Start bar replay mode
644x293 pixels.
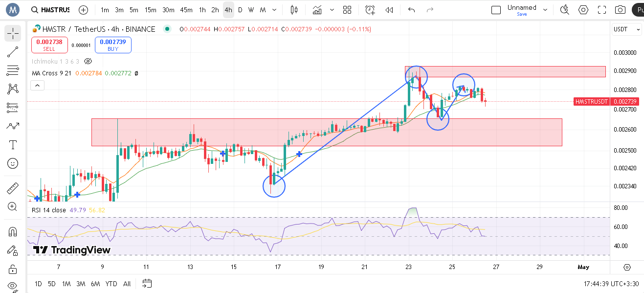[389, 10]
